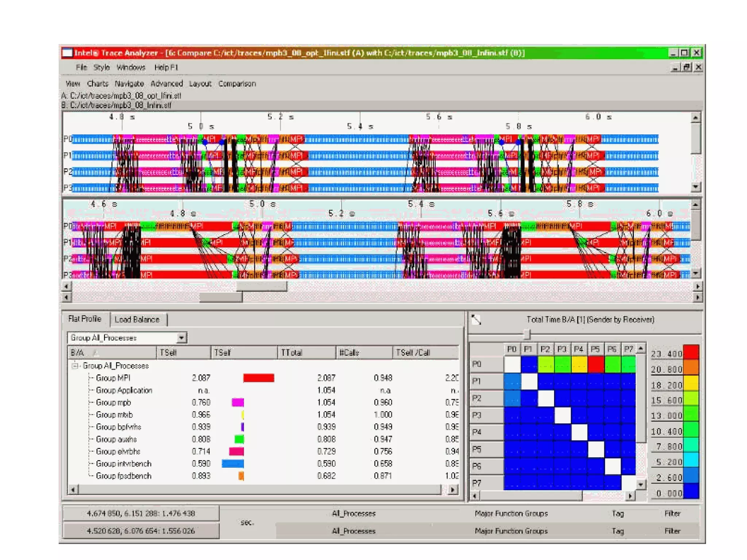Click the bottom Major Function Groups status entry
Viewport: 747px width, 560px height.
(511, 531)
